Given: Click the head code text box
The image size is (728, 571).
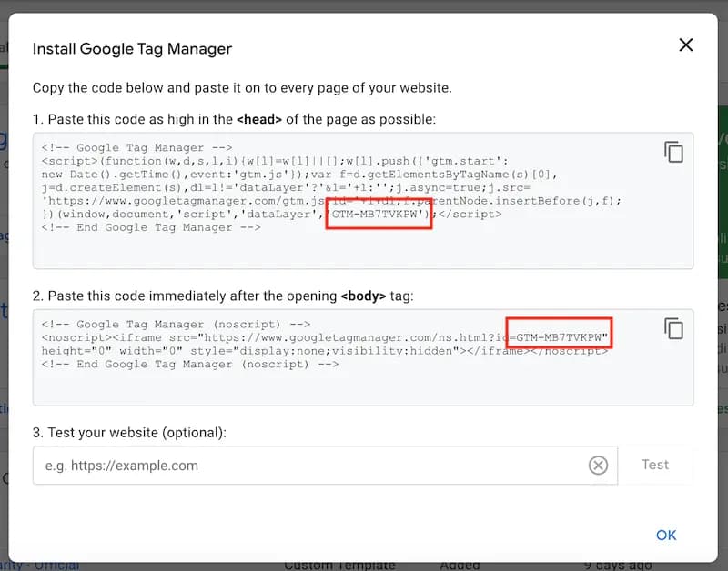Looking at the screenshot, I should [363, 201].
